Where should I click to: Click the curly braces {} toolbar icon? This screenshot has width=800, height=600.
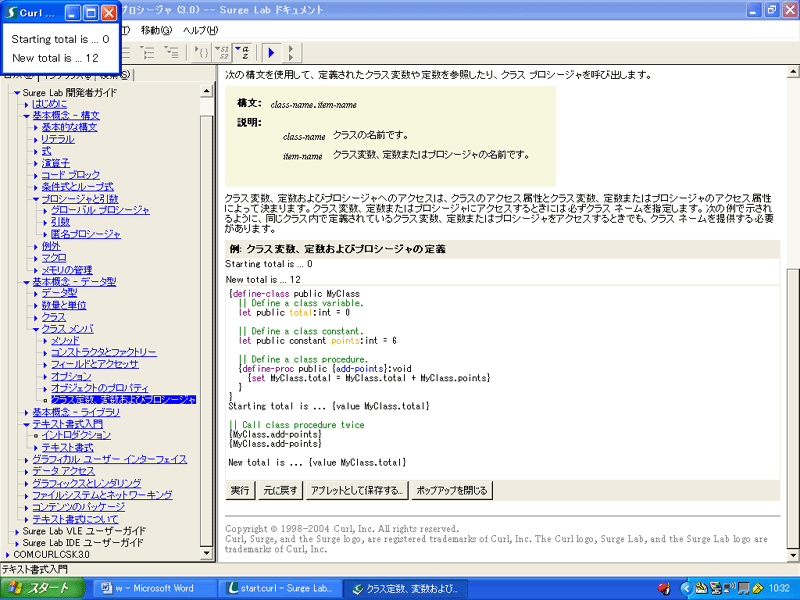coord(202,52)
